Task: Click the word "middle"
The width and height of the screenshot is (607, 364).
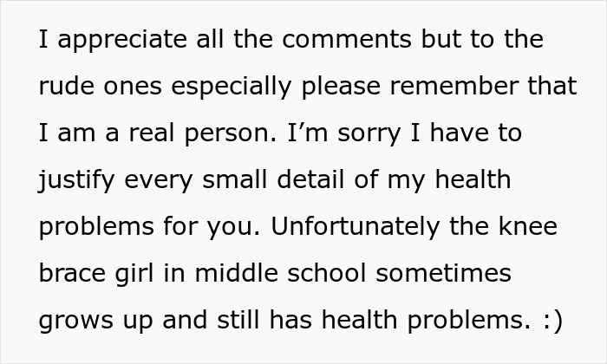Action: click(237, 273)
